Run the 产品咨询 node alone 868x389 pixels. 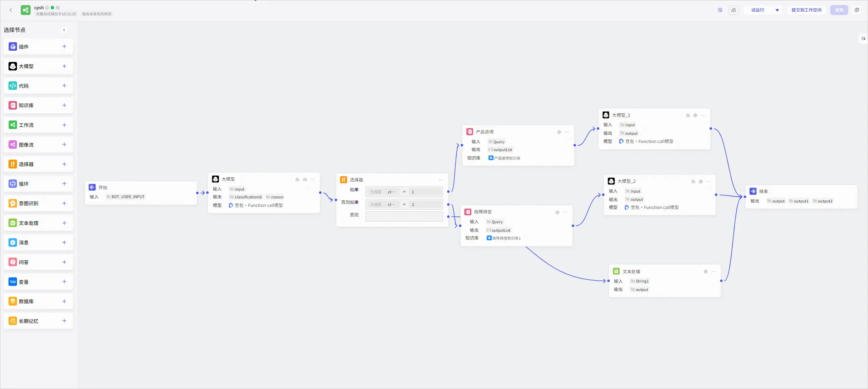pos(559,132)
